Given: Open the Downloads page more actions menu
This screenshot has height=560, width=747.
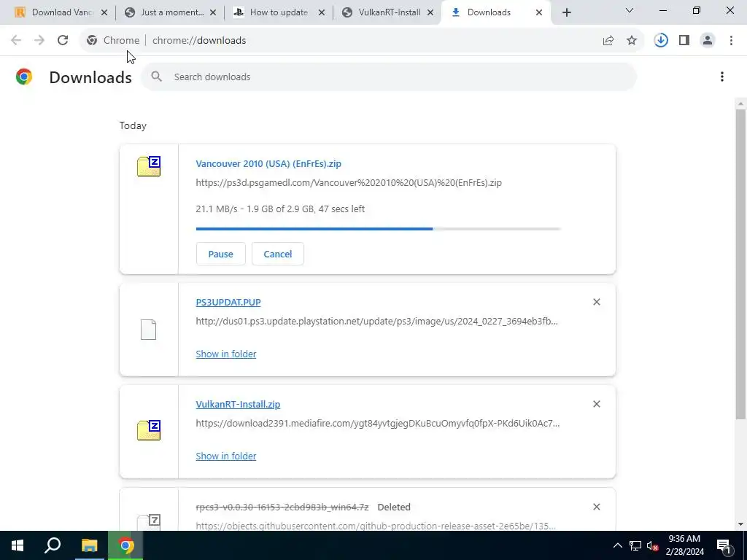Looking at the screenshot, I should pos(722,77).
